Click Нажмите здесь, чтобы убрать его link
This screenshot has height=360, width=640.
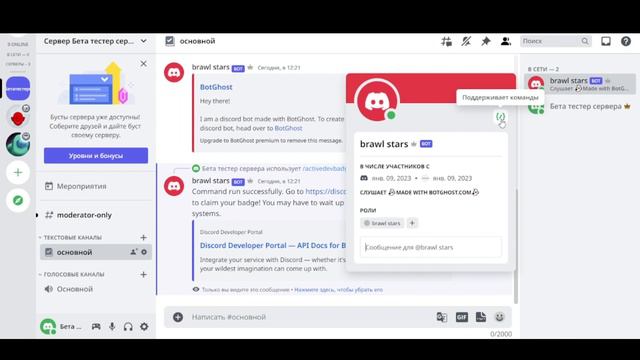click(x=338, y=290)
